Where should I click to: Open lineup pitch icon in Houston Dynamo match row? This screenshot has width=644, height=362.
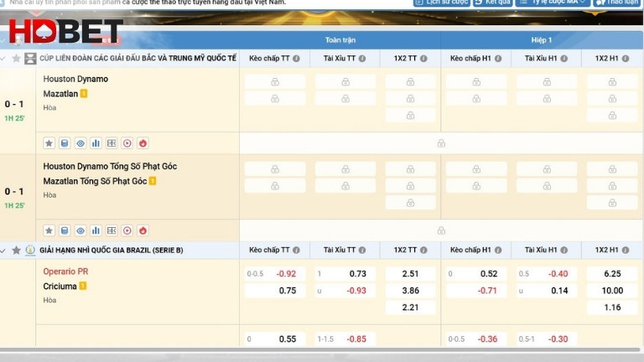point(112,143)
